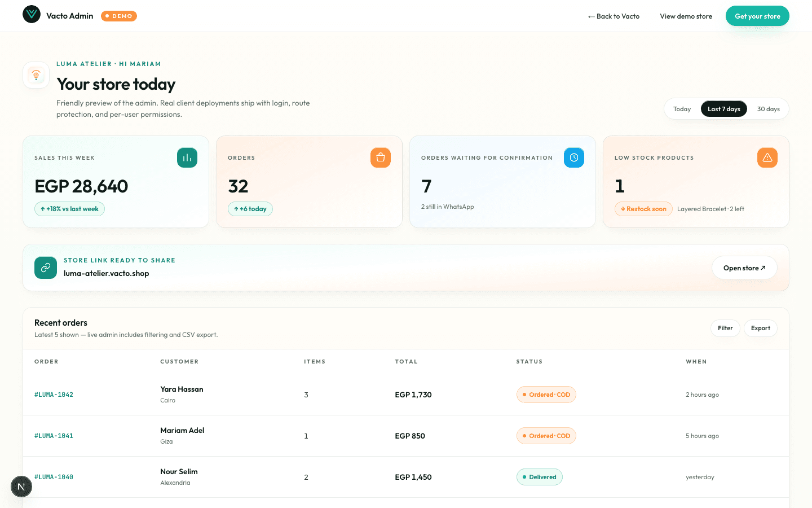Click the EGP 1,450 total
Screen dimensions: 812x508
pos(413,477)
